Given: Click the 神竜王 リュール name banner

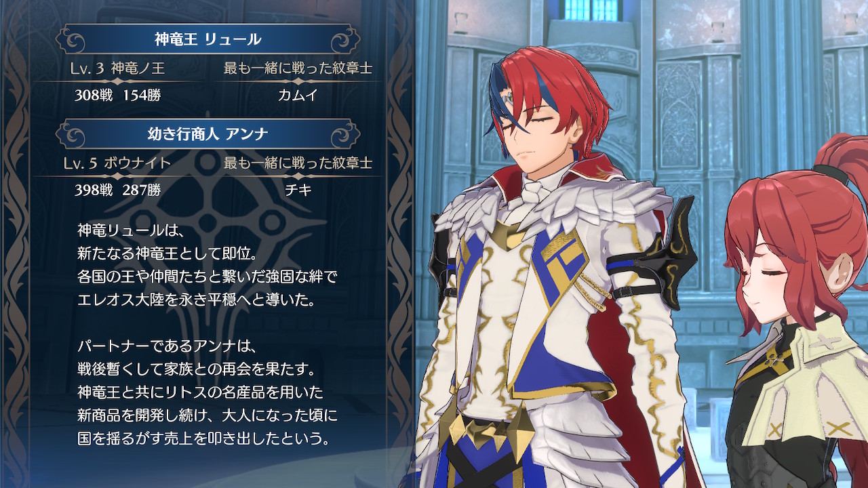Looking at the screenshot, I should pyautogui.click(x=208, y=39).
